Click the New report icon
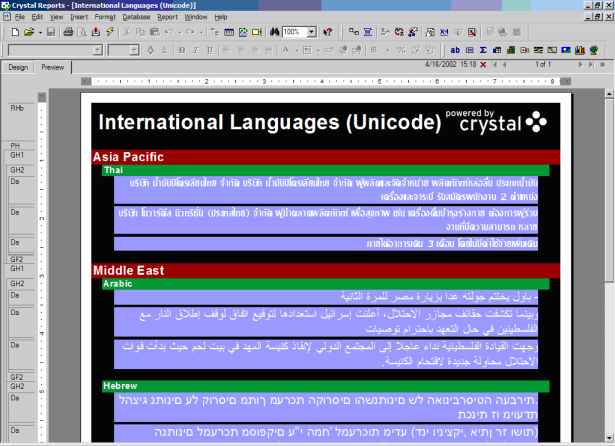The width and height of the screenshot is (615, 446). 15,32
